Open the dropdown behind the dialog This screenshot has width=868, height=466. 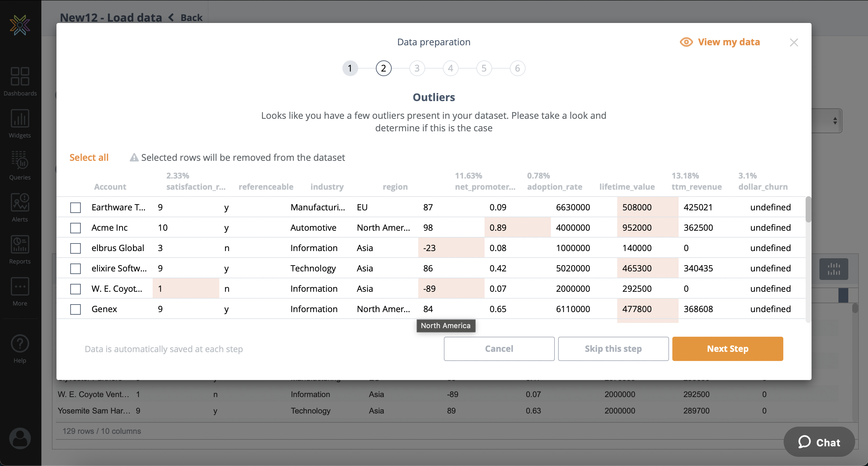click(x=834, y=121)
